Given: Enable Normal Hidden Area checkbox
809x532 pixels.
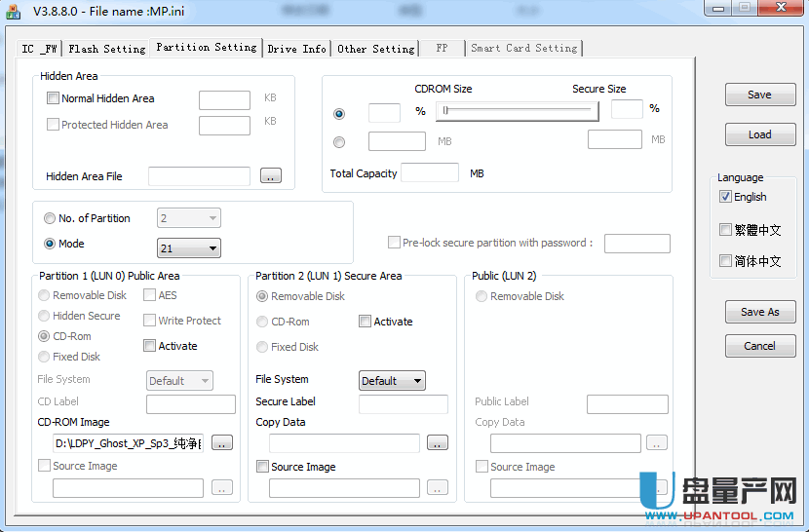Looking at the screenshot, I should 54,98.
